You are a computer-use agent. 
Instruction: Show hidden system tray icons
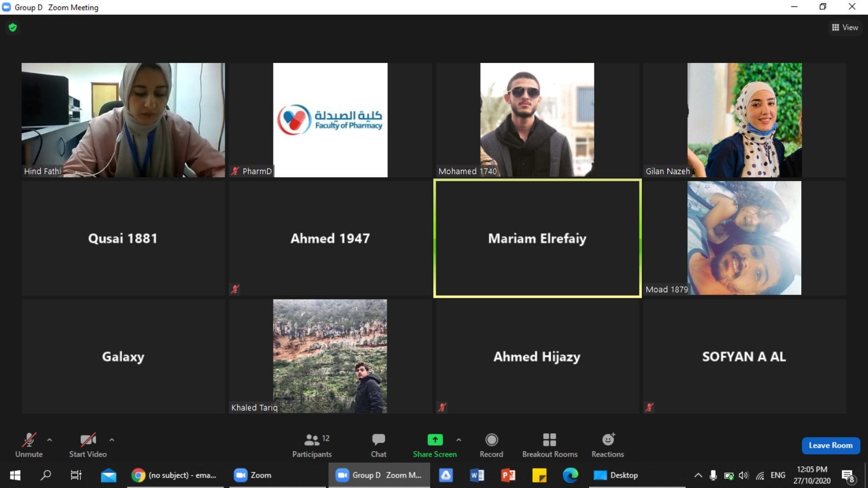tap(698, 476)
